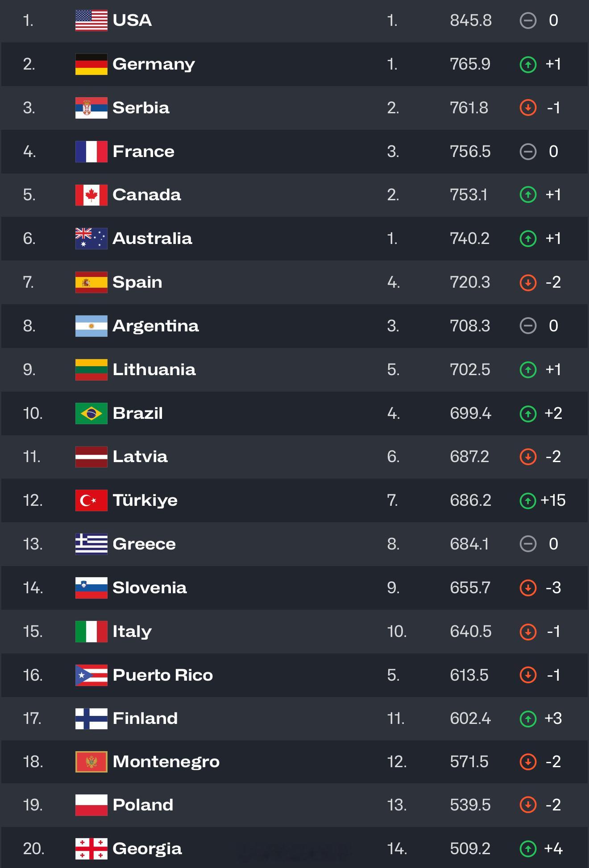Open the Serbia team link
The image size is (589, 868).
(x=141, y=107)
